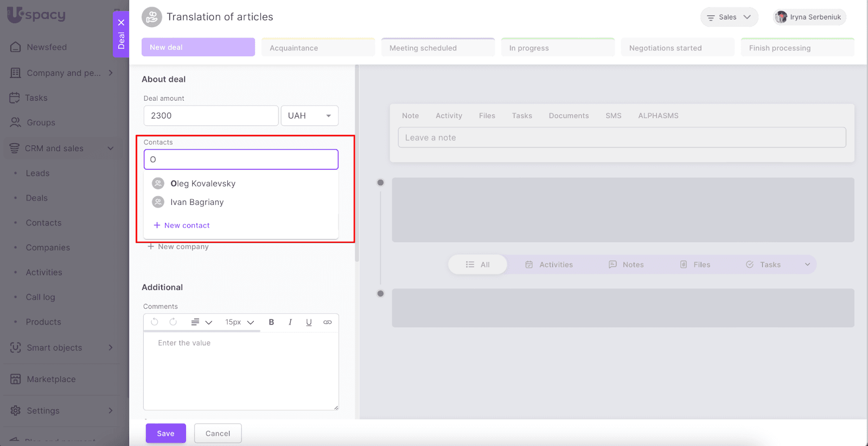
Task: Open the text alignment dropdown
Action: [201, 322]
